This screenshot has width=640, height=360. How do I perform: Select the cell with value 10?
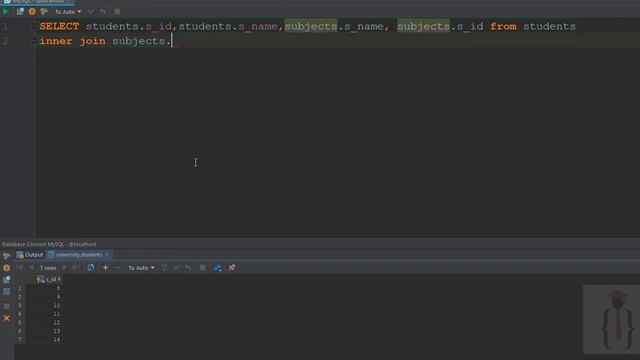pyautogui.click(x=43, y=305)
